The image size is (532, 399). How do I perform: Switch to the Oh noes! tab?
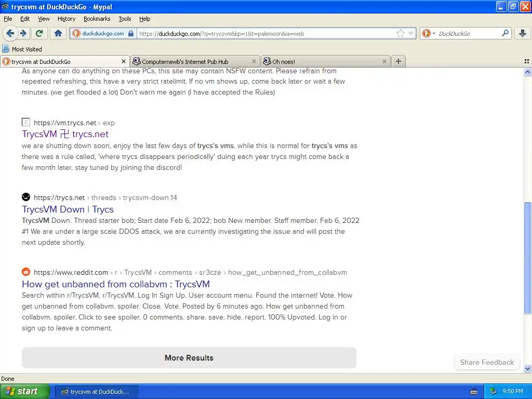pos(326,61)
